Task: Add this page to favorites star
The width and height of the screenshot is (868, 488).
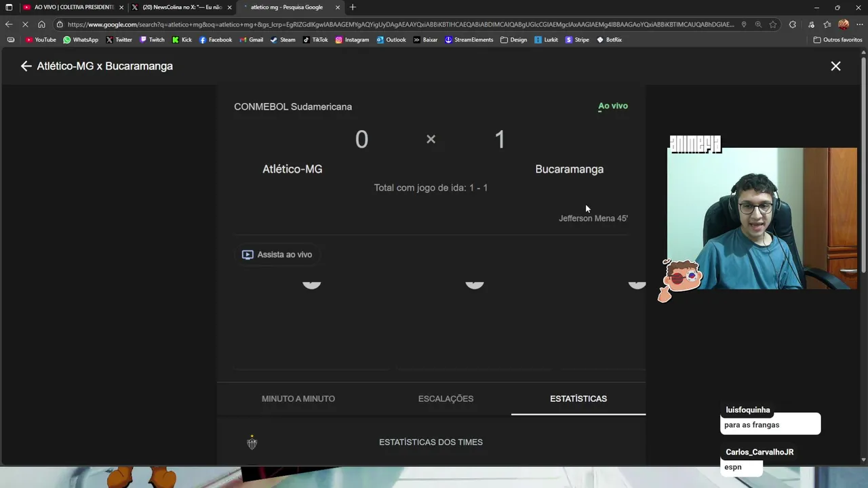Action: (772, 24)
